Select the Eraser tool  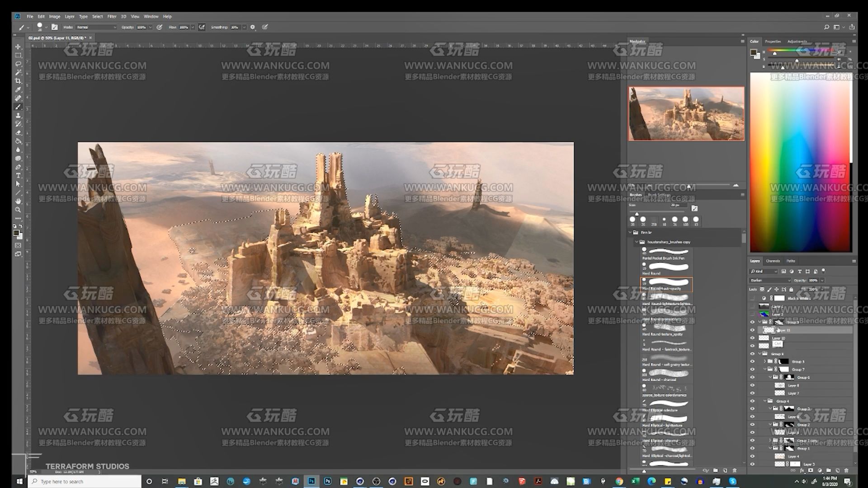pos(18,132)
